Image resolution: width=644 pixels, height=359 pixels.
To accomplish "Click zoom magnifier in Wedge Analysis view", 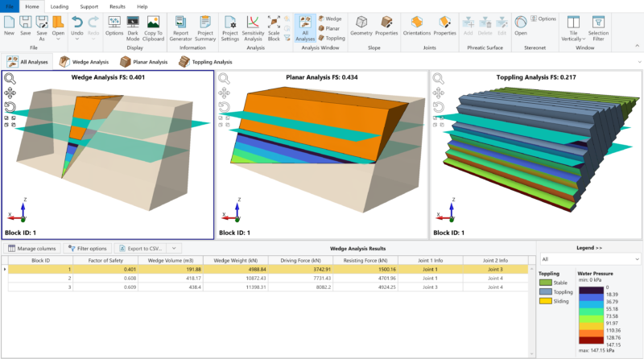I will point(10,79).
